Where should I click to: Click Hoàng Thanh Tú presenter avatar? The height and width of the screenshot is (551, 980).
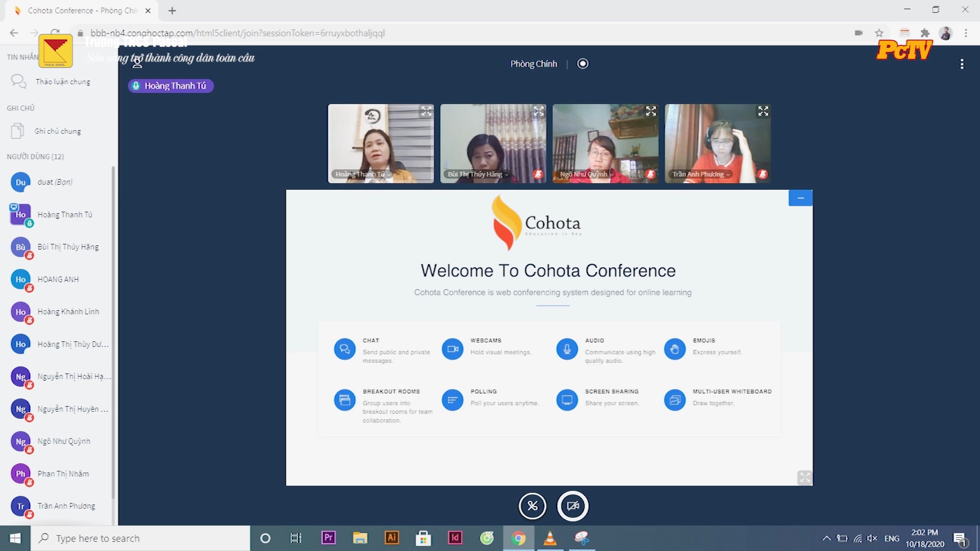pyautogui.click(x=20, y=214)
